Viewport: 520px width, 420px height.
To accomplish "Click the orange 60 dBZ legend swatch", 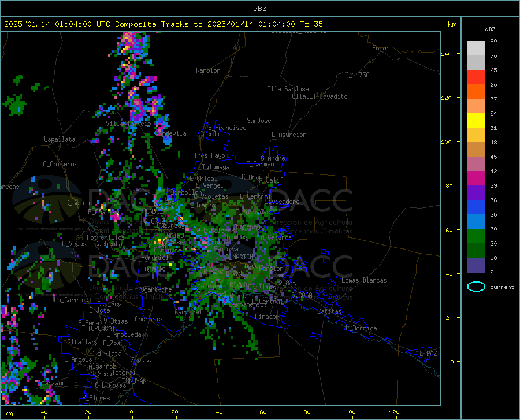I will point(476,92).
